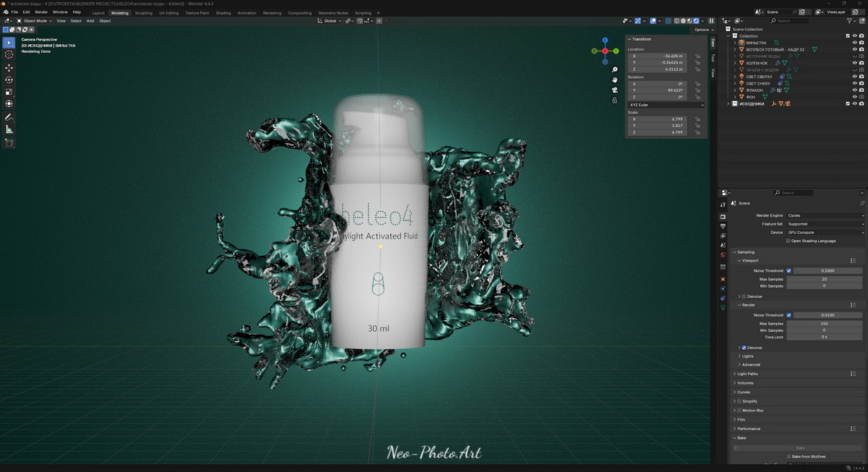Toggle the camera view icon in viewport
This screenshot has height=472, width=868.
615,90
